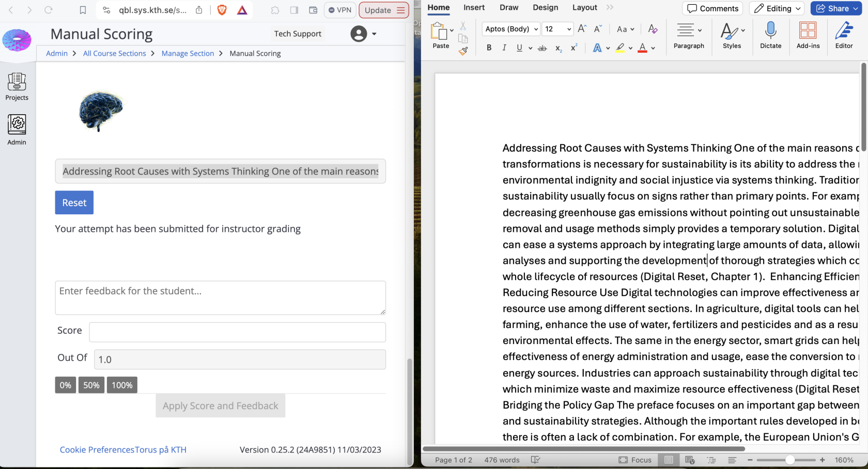The width and height of the screenshot is (868, 469).
Task: Increase font size in Word
Action: 582,29
